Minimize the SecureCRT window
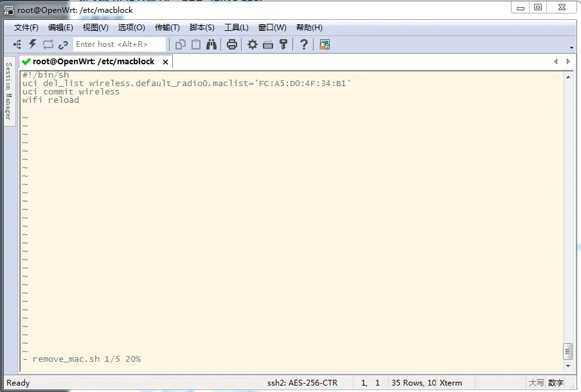This screenshot has width=581, height=392. click(521, 8)
